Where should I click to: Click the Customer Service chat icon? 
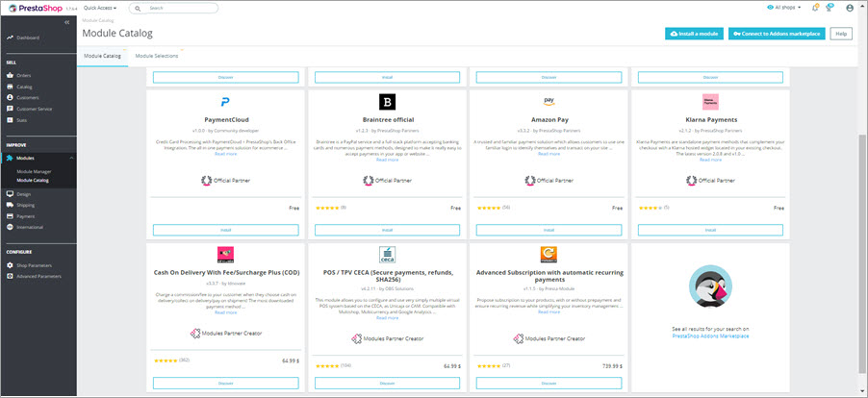[x=10, y=109]
